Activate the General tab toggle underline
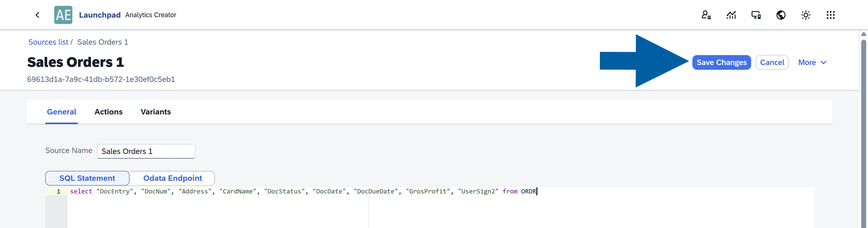This screenshot has width=868, height=228. coord(62,112)
